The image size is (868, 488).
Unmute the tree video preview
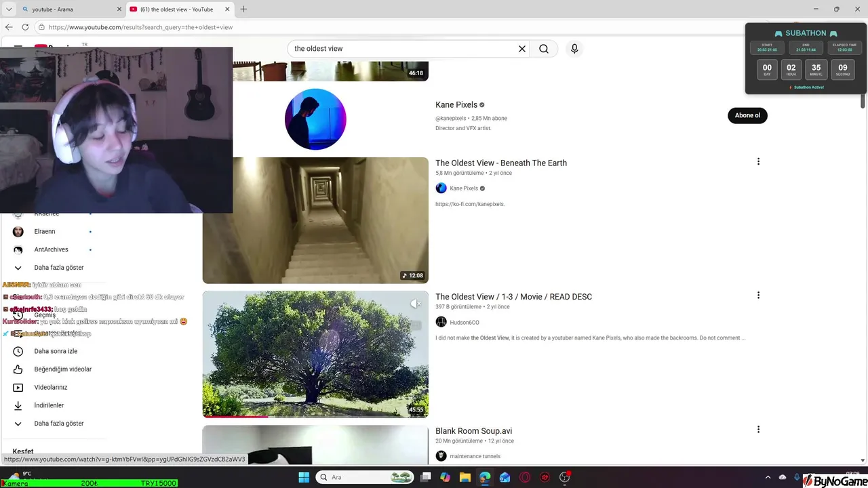(415, 304)
